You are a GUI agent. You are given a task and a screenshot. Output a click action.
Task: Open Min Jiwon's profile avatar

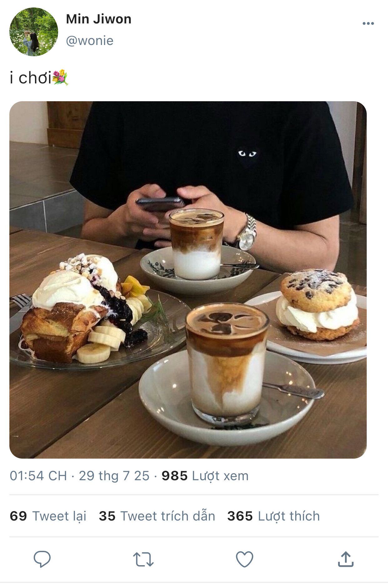pyautogui.click(x=34, y=32)
